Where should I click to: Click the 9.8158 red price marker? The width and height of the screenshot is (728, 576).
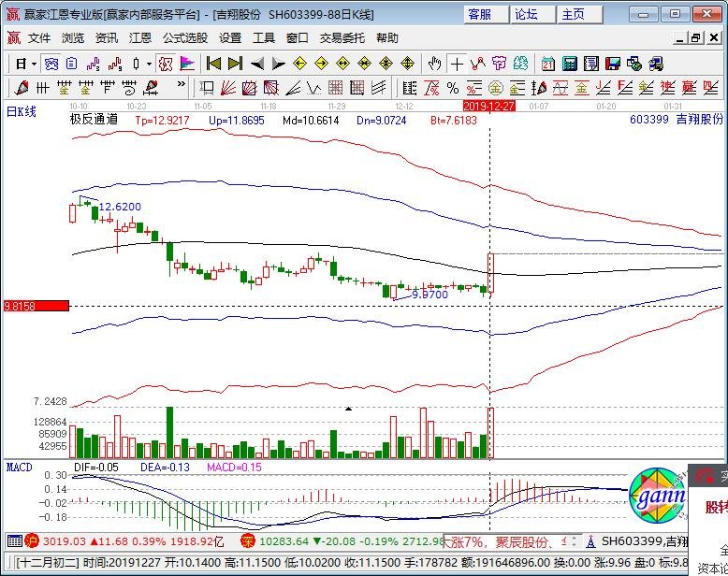[x=36, y=306]
